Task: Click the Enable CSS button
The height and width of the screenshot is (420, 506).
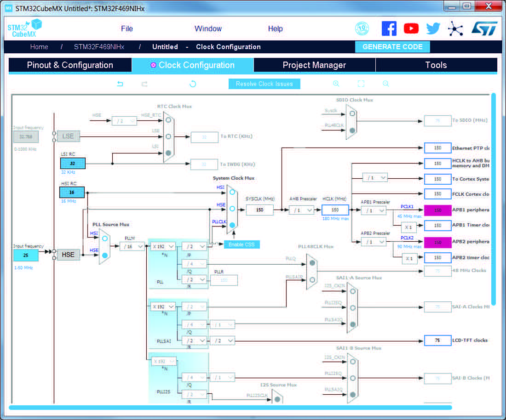Action: [x=241, y=244]
